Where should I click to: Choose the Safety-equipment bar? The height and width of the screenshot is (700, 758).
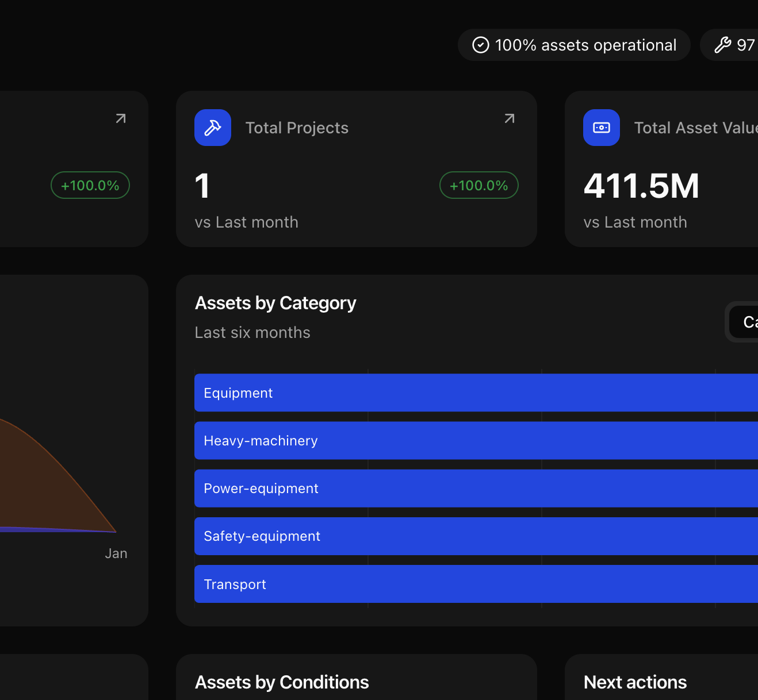[x=476, y=536]
